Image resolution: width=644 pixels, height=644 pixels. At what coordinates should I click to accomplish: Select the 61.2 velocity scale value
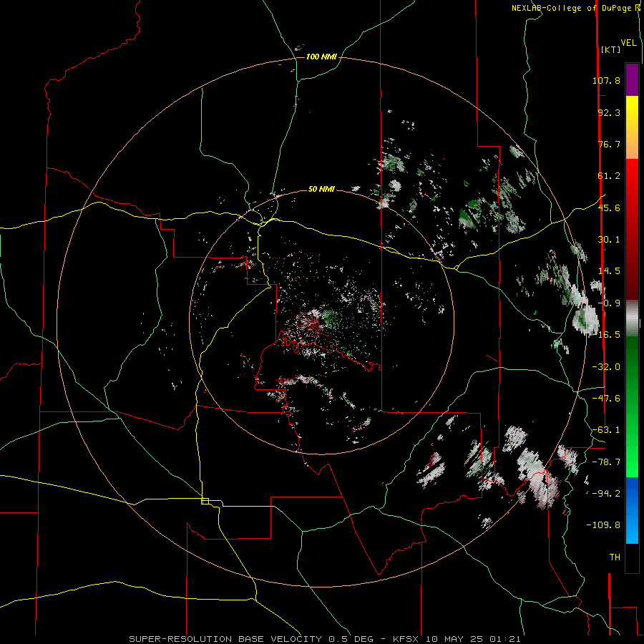coord(609,176)
